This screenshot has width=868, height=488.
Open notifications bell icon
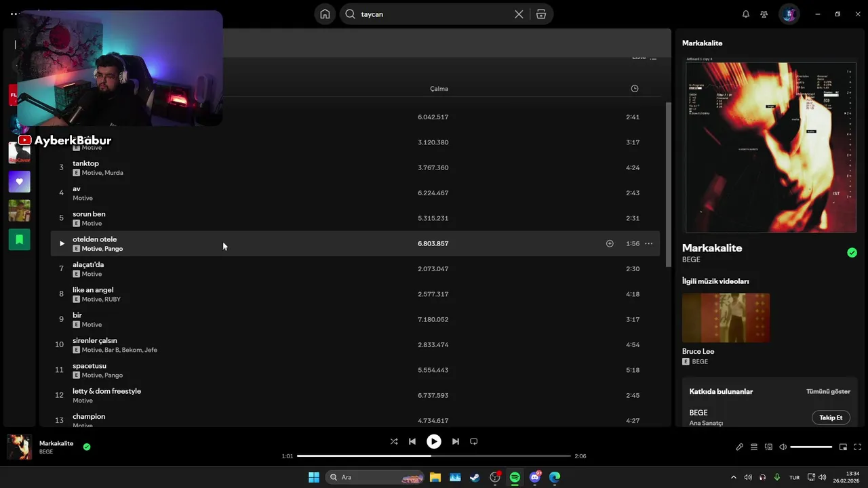[746, 14]
